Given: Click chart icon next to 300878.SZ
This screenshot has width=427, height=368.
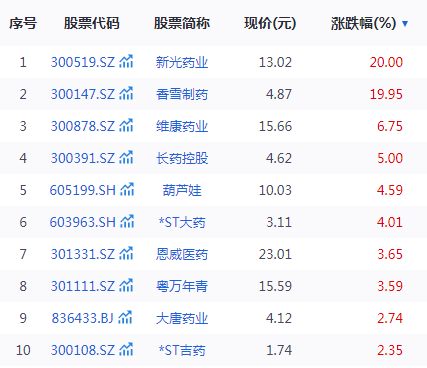Looking at the screenshot, I should pyautogui.click(x=126, y=126).
